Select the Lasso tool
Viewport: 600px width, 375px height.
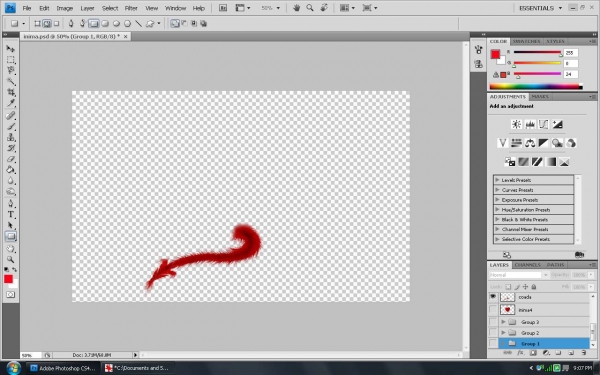(x=11, y=70)
